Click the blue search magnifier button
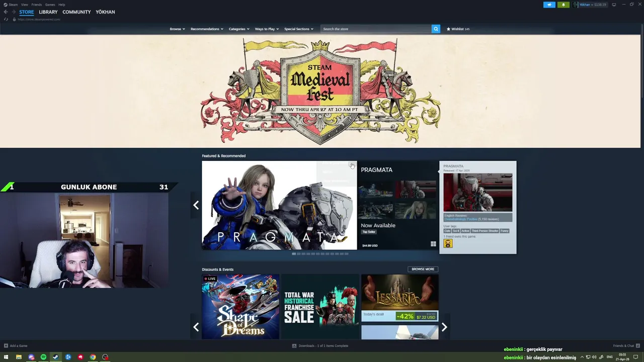The height and width of the screenshot is (362, 644). tap(436, 29)
